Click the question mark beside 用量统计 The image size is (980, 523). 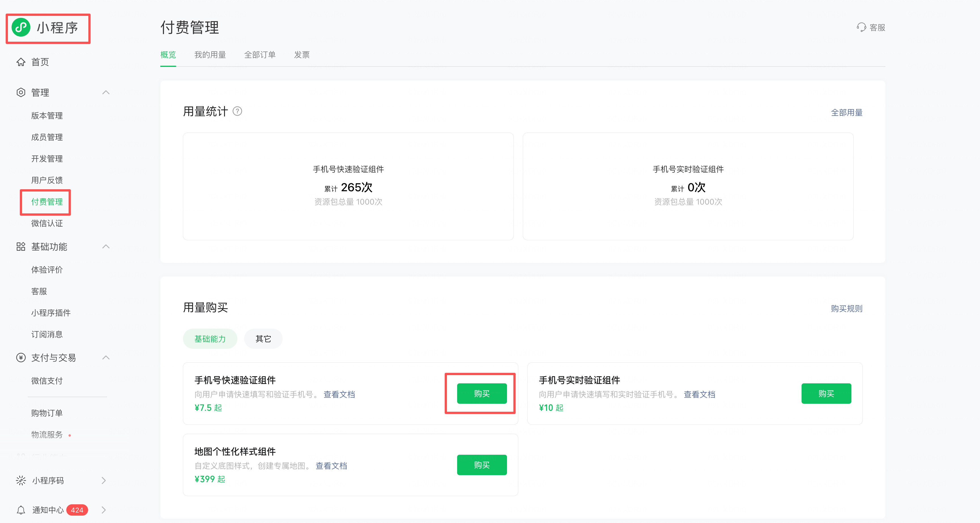pyautogui.click(x=237, y=111)
